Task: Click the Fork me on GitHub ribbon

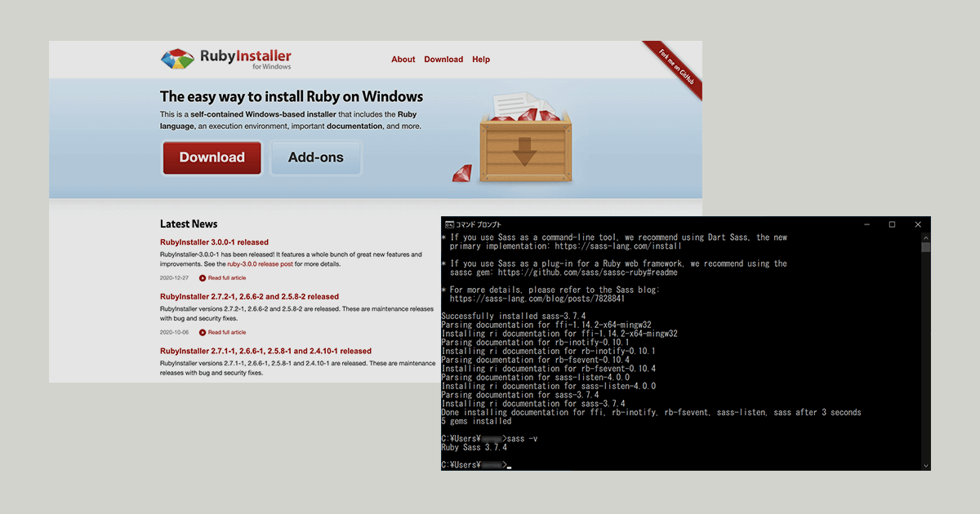Action: (x=677, y=69)
